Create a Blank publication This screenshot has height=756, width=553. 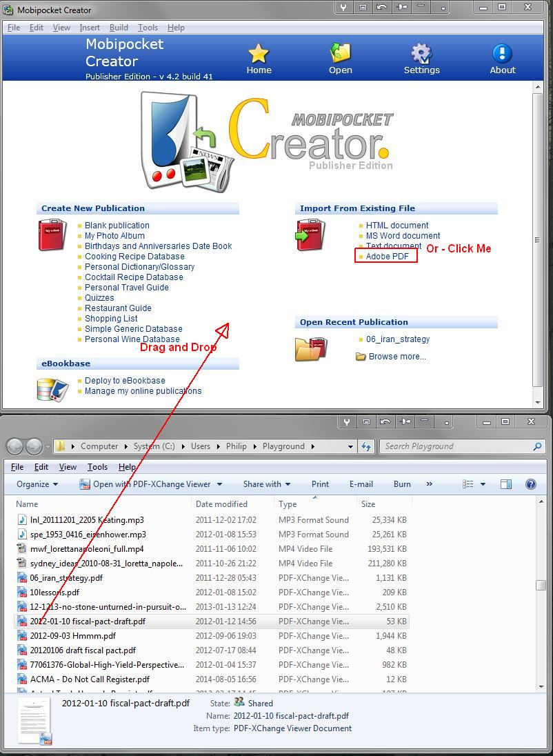tap(117, 225)
